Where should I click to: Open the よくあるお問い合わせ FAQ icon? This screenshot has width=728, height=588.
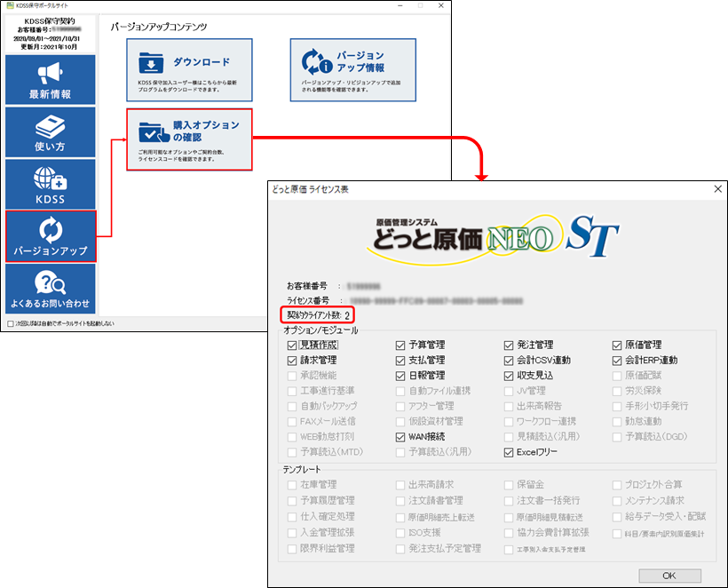[50, 282]
